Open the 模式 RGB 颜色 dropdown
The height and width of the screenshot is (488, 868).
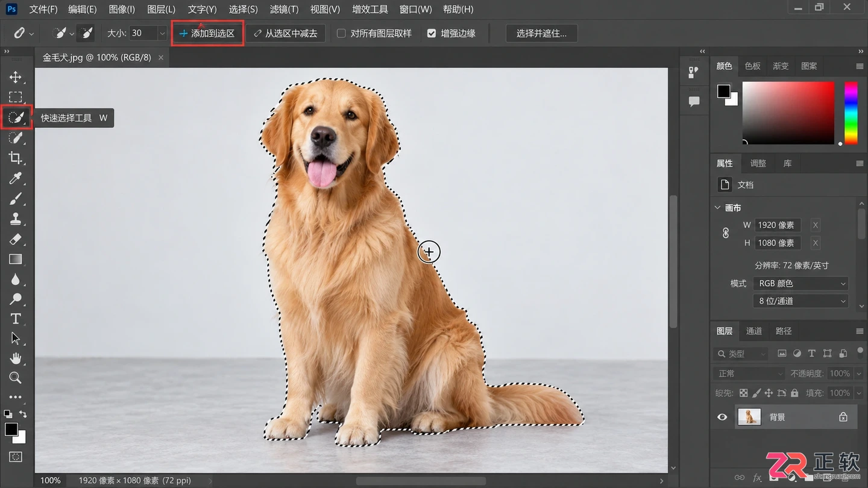800,283
